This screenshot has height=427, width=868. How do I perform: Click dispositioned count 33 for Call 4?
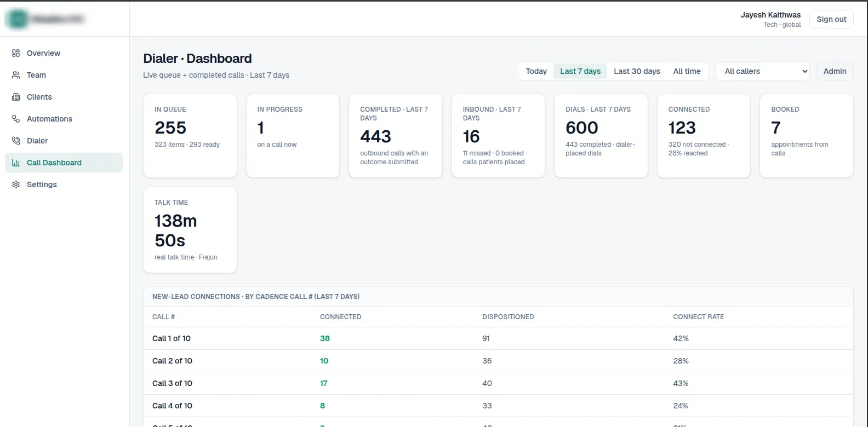(x=487, y=406)
